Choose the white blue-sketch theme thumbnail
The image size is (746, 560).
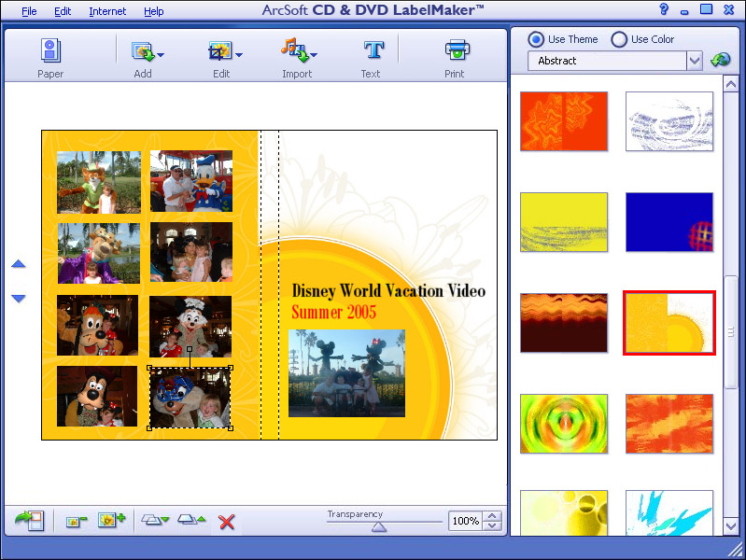tap(669, 121)
